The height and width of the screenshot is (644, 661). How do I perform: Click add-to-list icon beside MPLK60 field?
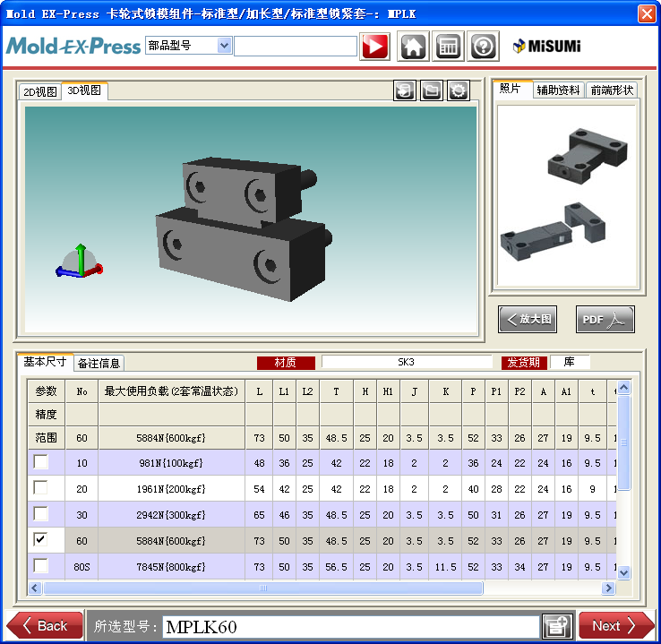[556, 626]
